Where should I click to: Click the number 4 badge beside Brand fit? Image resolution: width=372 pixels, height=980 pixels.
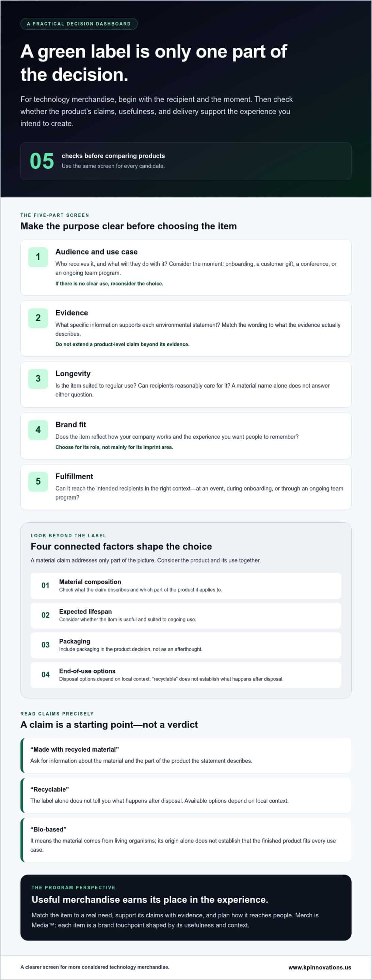[x=38, y=429]
